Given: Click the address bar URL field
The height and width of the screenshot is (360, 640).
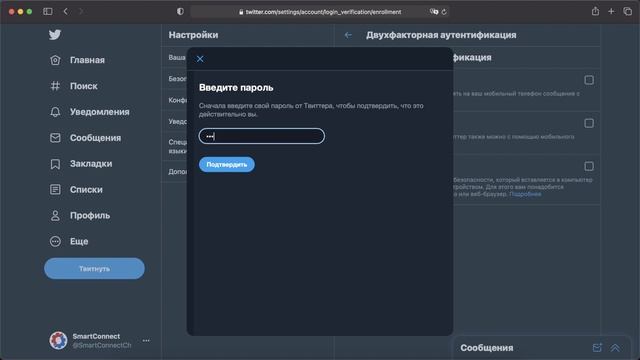Looking at the screenshot, I should click(320, 12).
